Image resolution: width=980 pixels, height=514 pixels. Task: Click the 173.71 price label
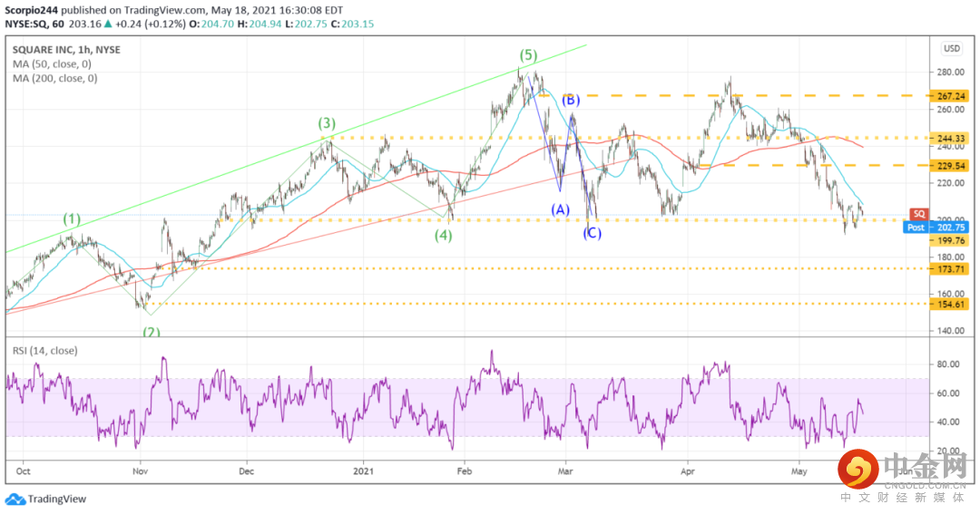coord(951,269)
